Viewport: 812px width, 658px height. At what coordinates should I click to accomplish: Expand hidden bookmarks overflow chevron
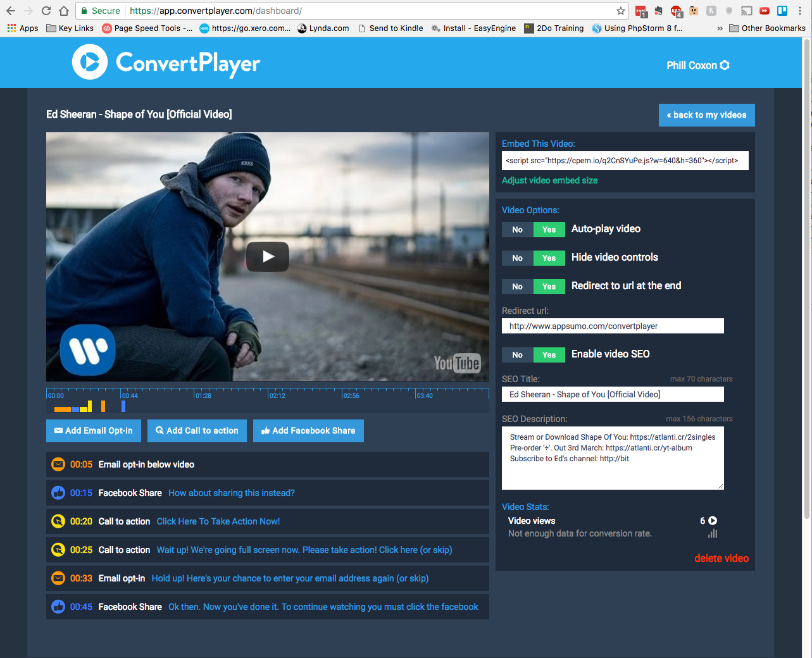coord(720,28)
